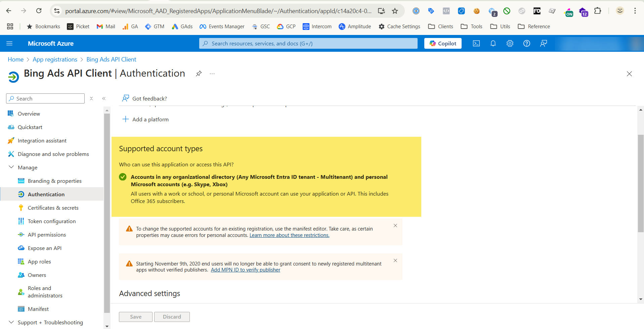Go to App registrations breadcrumb
Screen dimensions: 644x329
(x=55, y=59)
